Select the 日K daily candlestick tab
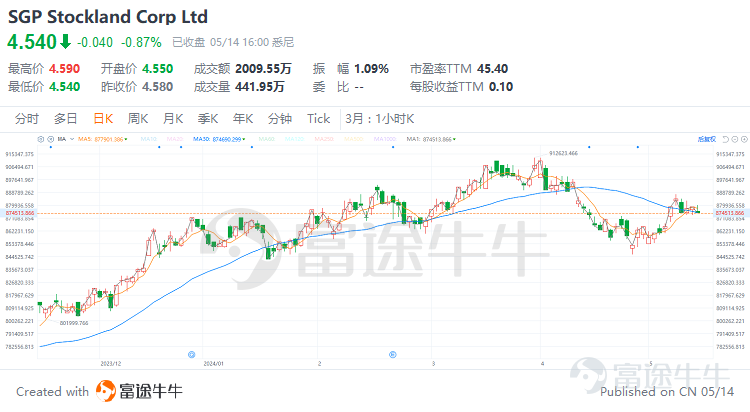This screenshot has height=412, width=750. 103,119
